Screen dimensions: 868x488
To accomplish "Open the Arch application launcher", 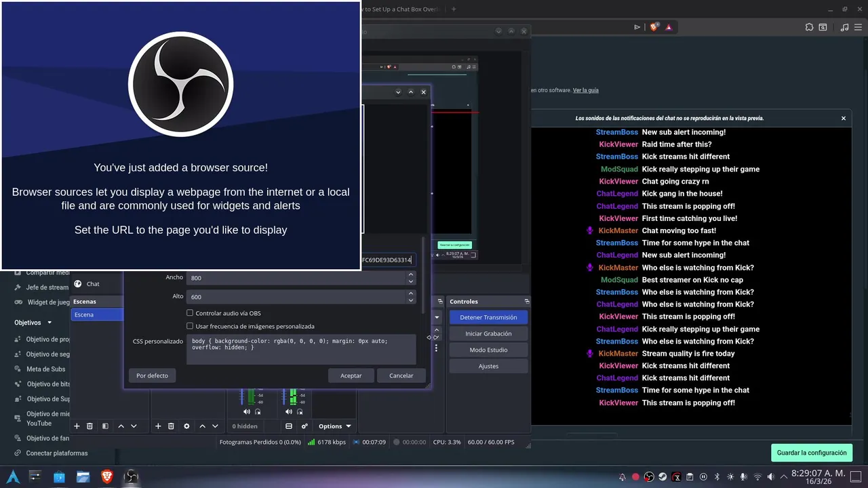I will coord(12,476).
